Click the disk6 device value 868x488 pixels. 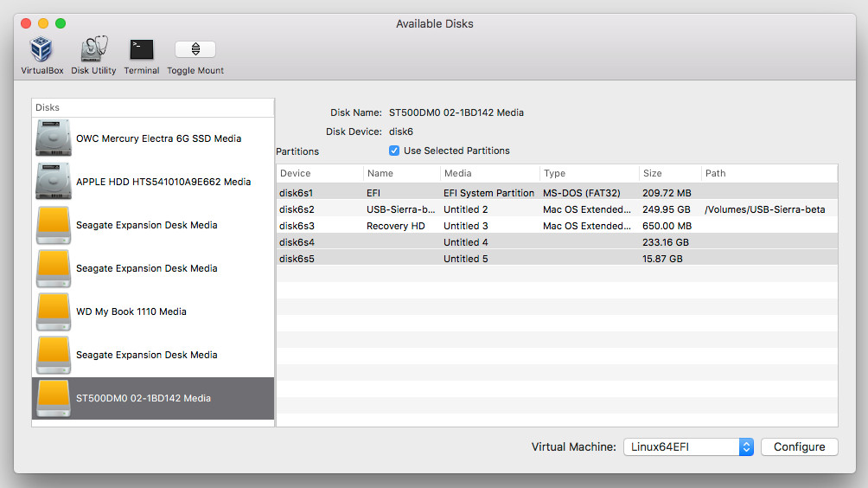pyautogui.click(x=401, y=132)
